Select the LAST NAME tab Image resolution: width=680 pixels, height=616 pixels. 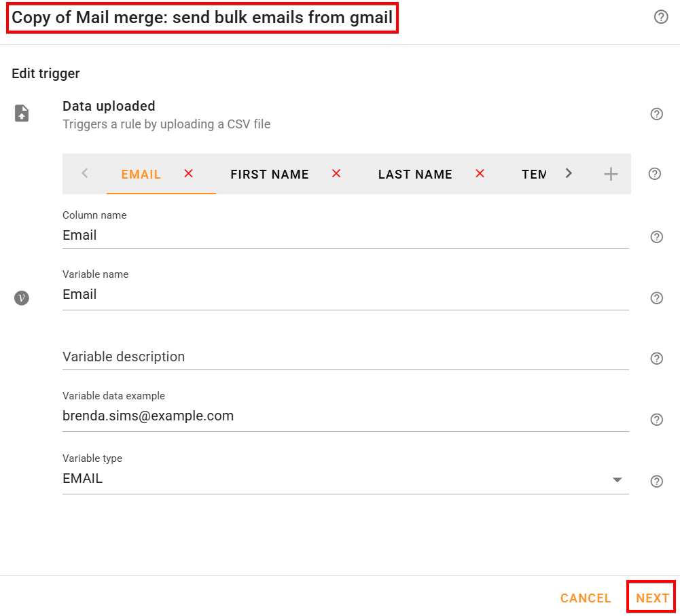[414, 174]
